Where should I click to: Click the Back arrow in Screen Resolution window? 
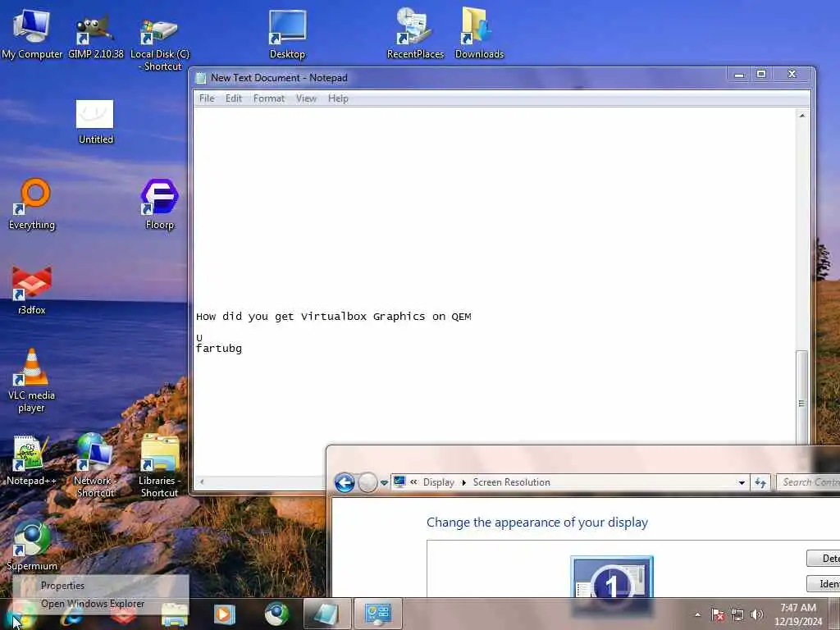(345, 482)
